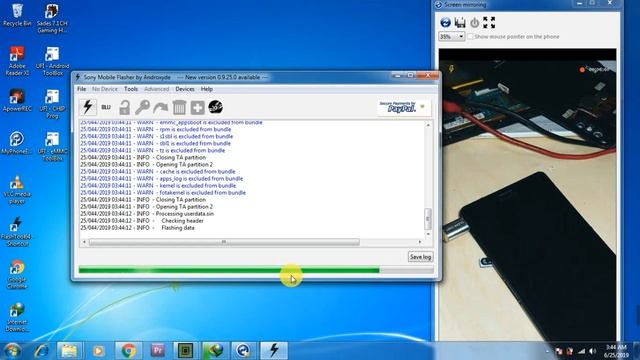Click the log horizontal scrollbar thumb
640x360 pixels.
[224, 242]
